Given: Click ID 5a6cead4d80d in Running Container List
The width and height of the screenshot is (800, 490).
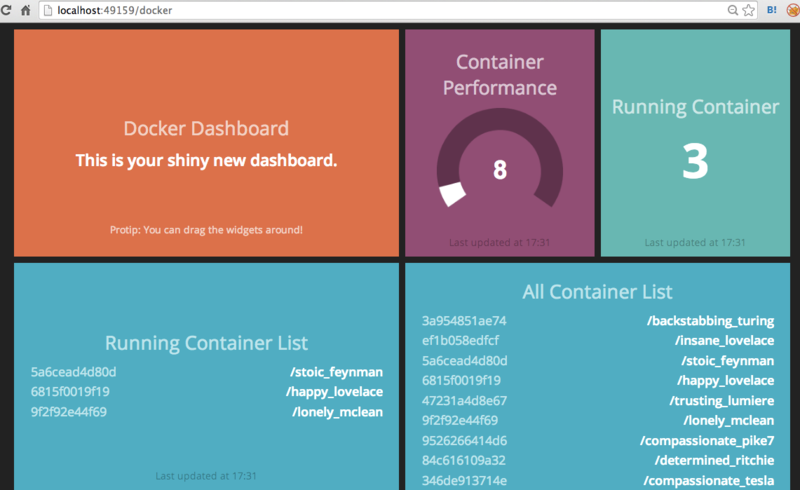Looking at the screenshot, I should (x=73, y=372).
